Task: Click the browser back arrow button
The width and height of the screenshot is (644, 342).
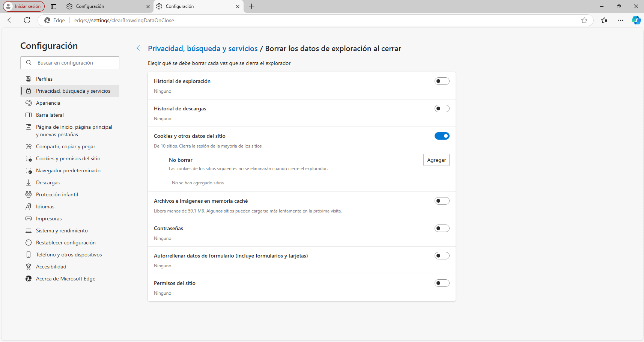Action: tap(11, 20)
